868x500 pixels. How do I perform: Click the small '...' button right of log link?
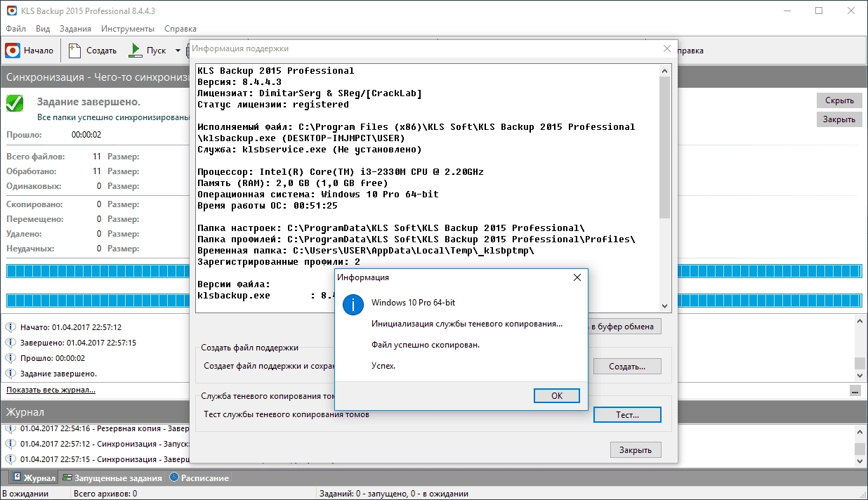click(855, 390)
